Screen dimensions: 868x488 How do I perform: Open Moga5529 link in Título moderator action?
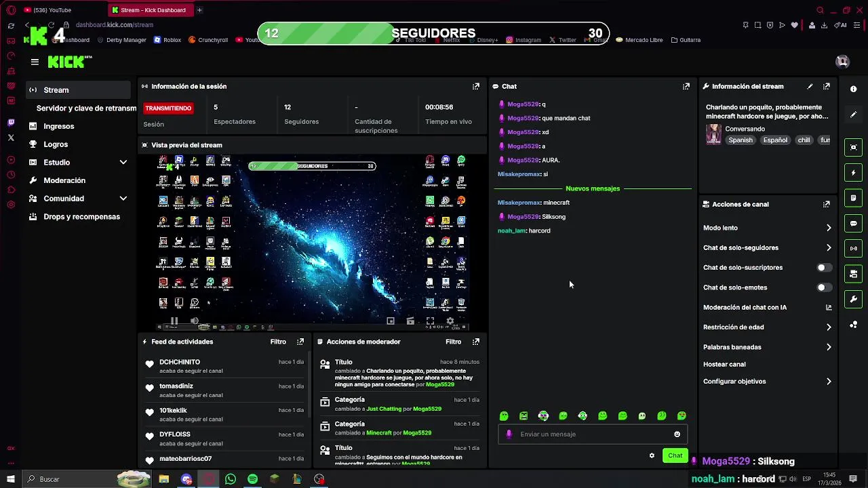click(439, 385)
